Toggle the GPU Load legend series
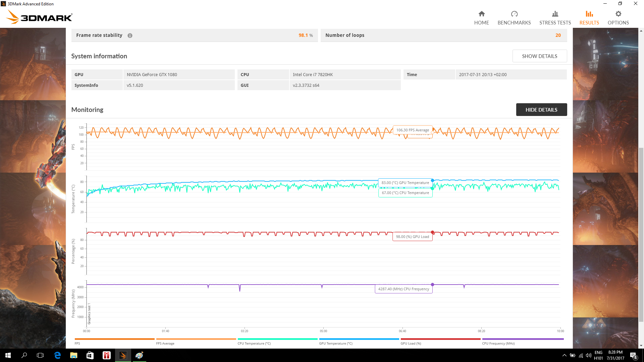The height and width of the screenshot is (362, 644). (440, 341)
